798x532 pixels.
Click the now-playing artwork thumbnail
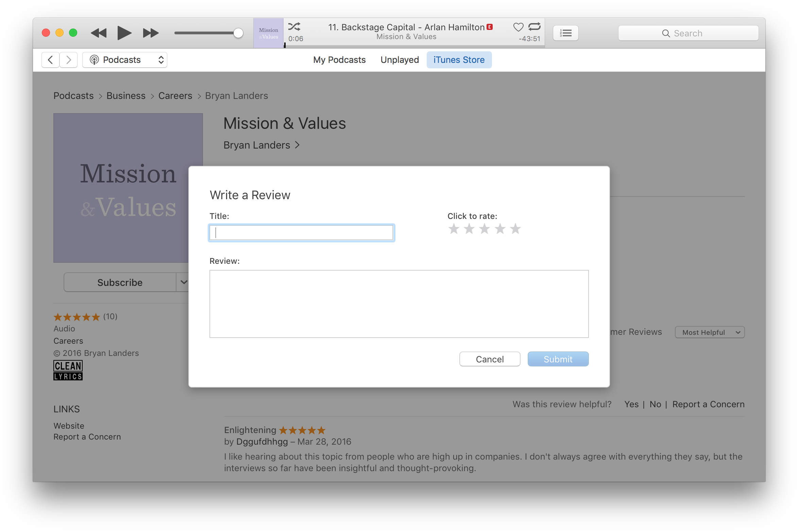point(268,33)
